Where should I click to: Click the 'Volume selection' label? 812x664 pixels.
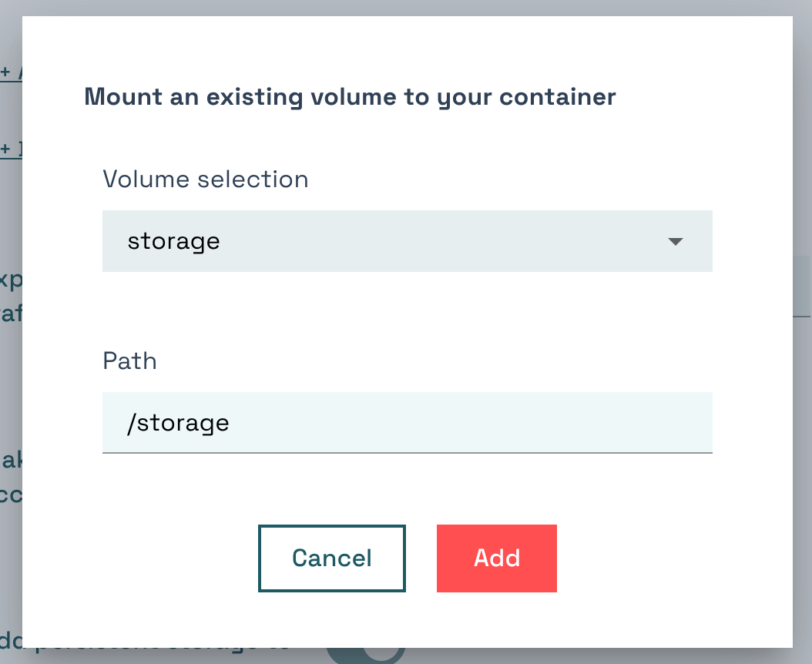206,179
